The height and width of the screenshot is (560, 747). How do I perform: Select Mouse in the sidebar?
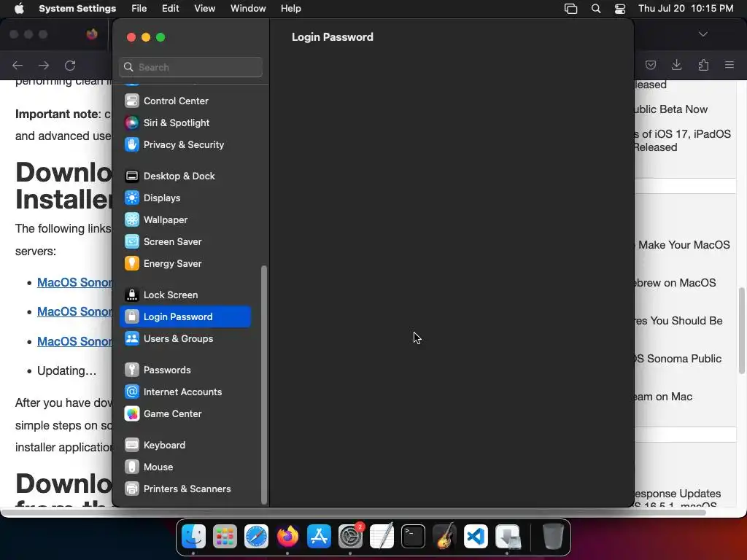(x=185, y=467)
